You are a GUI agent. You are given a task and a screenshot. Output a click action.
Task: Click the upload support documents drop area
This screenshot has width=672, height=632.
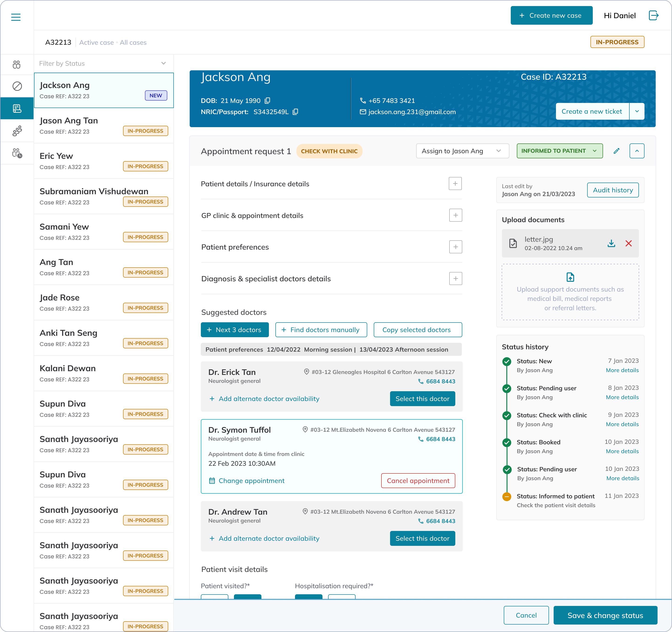[x=570, y=292]
